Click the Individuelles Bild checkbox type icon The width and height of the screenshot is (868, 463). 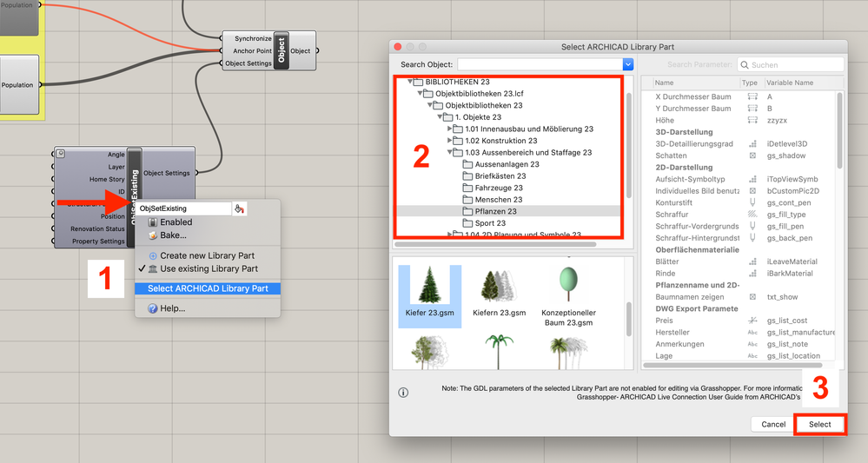(x=752, y=191)
